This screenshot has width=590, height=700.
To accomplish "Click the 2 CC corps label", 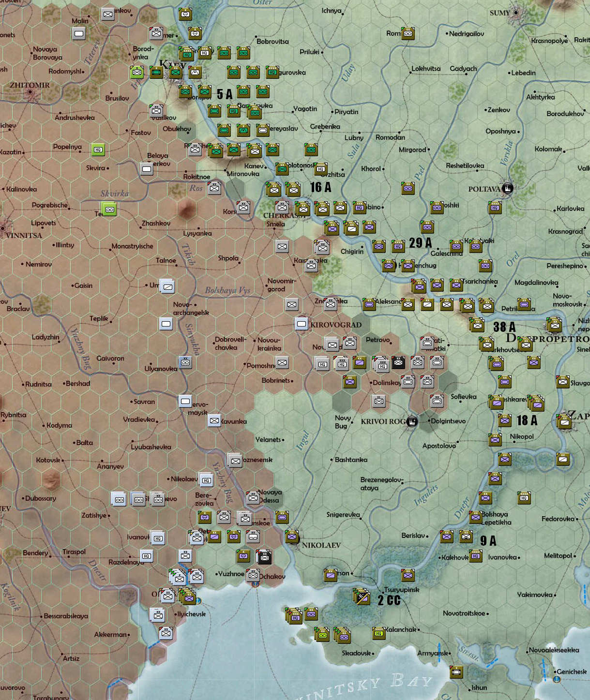I will pos(389,600).
